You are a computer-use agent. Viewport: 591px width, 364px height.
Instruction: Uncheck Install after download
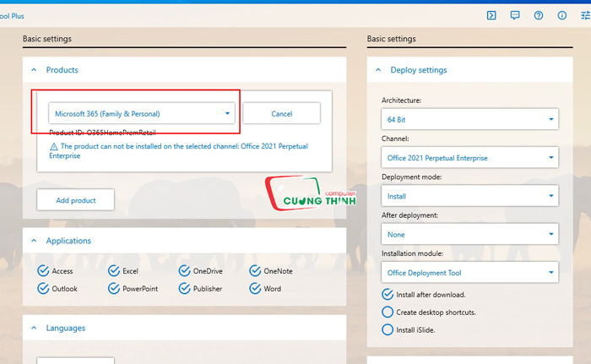point(388,294)
